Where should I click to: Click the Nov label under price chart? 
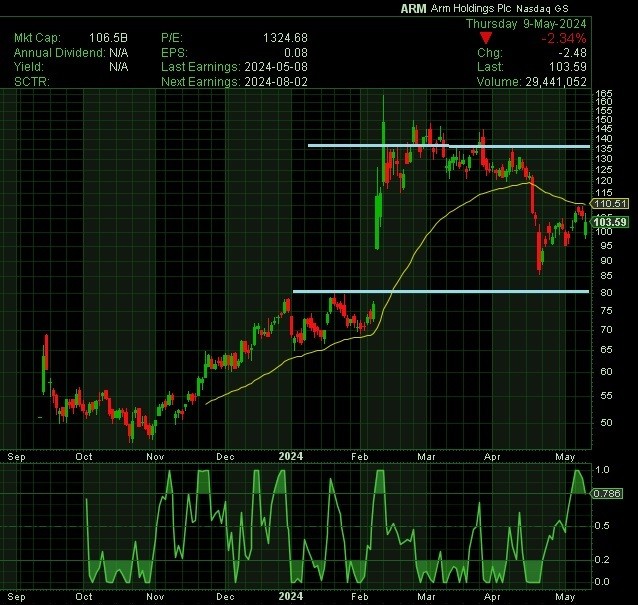[155, 457]
